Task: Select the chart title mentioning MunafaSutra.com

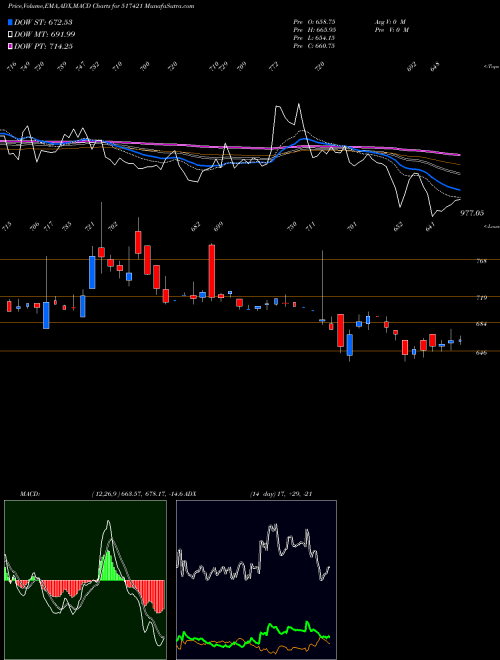Action: pyautogui.click(x=101, y=6)
